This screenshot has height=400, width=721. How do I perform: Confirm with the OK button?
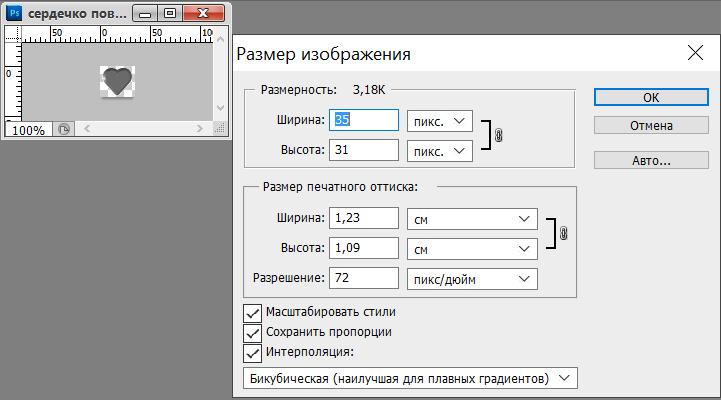point(651,97)
